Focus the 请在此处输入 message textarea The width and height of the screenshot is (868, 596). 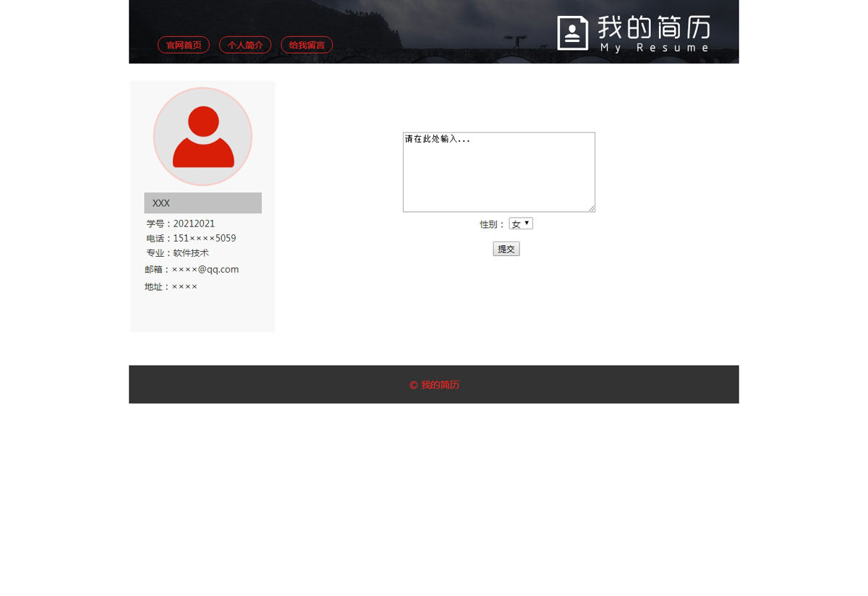click(499, 172)
